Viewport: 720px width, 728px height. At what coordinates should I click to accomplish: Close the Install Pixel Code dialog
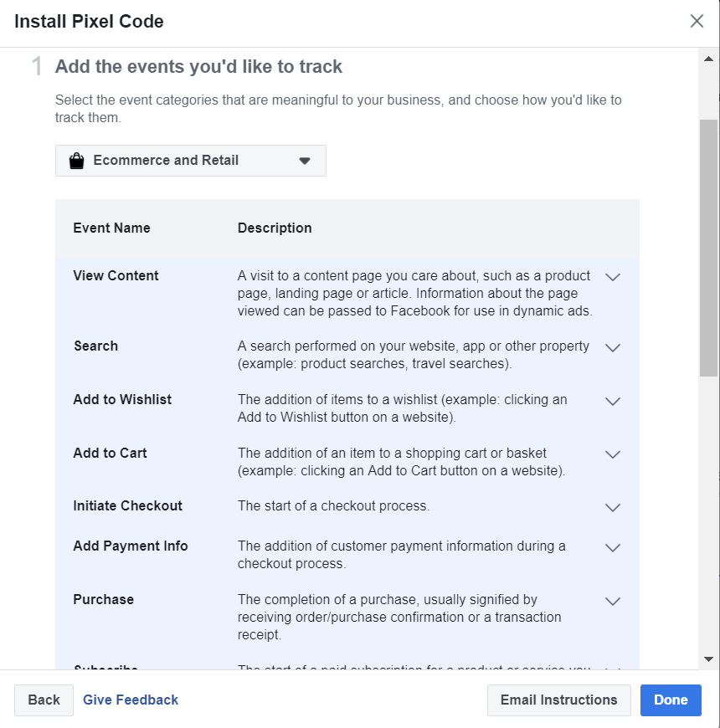point(697,21)
